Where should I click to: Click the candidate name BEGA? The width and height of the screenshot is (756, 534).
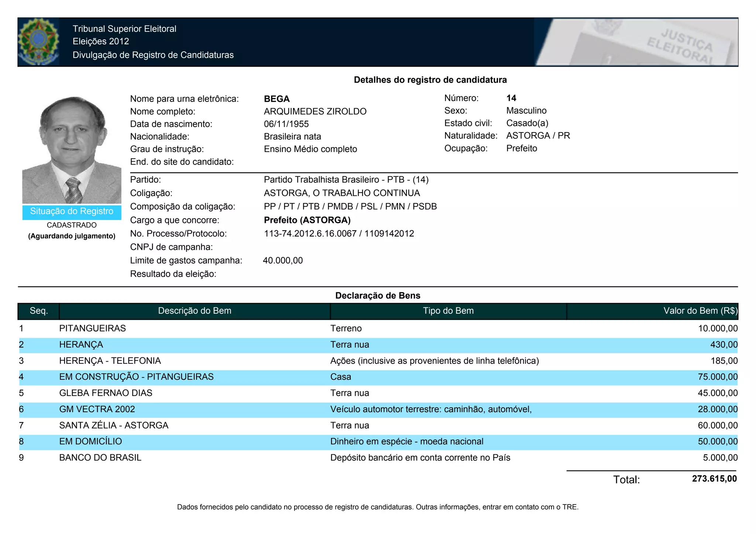(x=276, y=99)
